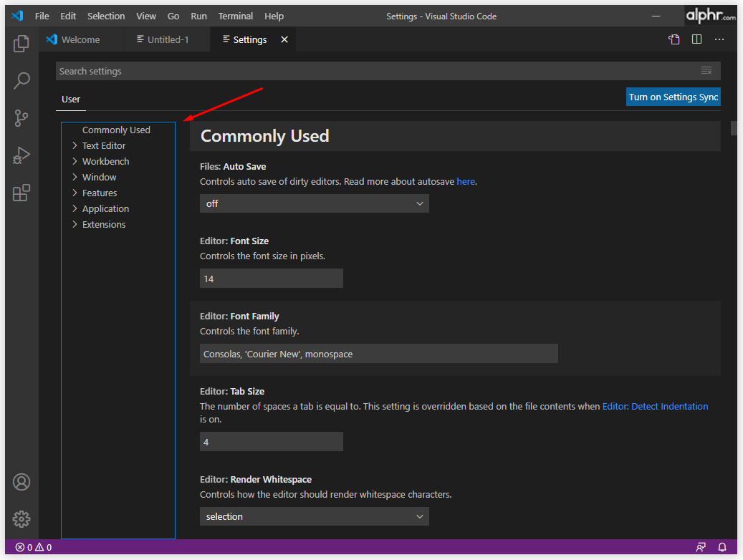The image size is (743, 560).
Task: Open the Extensions view icon
Action: coord(21,193)
